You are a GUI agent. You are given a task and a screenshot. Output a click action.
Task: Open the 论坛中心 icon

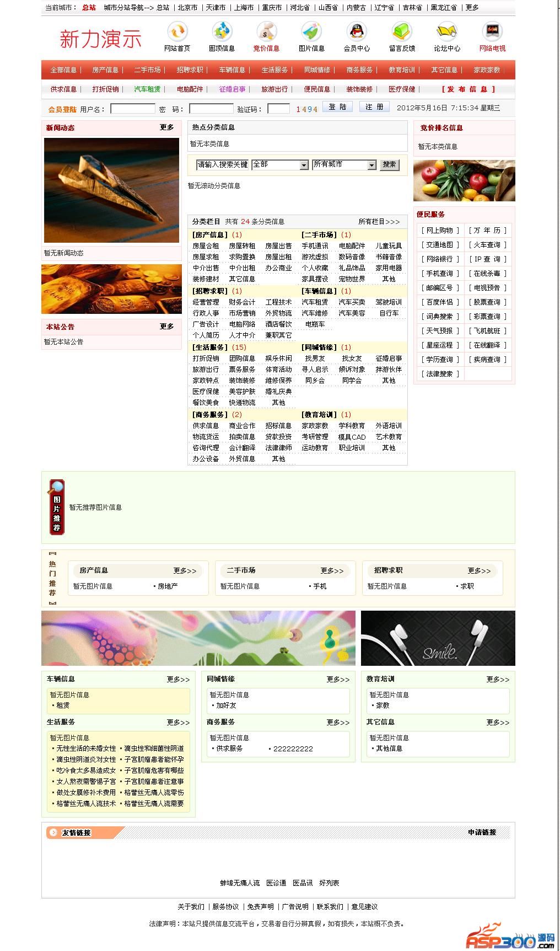447,31
